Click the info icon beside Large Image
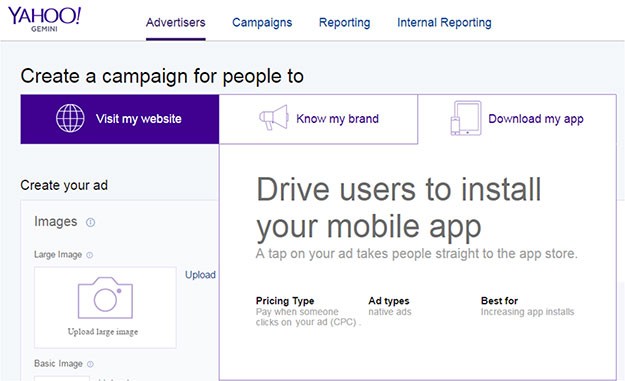 90,255
